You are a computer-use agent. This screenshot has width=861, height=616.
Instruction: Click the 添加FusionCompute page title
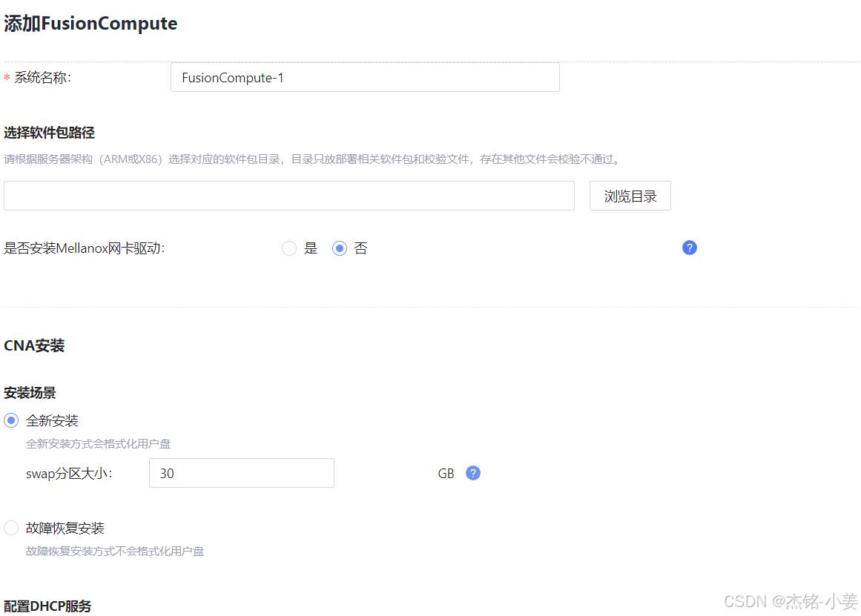coord(90,24)
